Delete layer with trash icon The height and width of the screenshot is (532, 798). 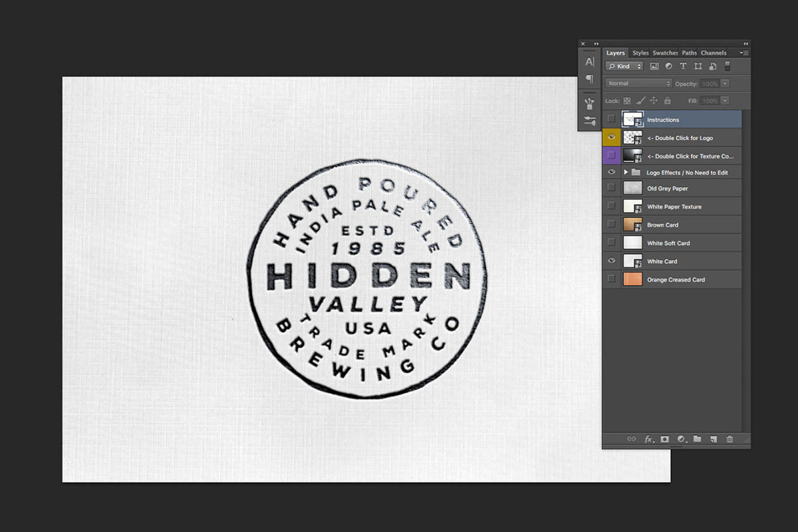click(x=730, y=439)
